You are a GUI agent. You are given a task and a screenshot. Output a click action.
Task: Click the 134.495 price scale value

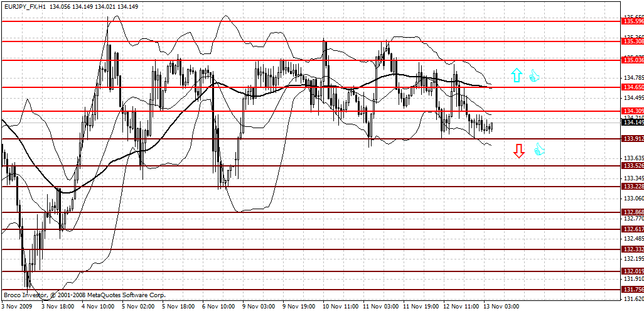[x=634, y=97]
